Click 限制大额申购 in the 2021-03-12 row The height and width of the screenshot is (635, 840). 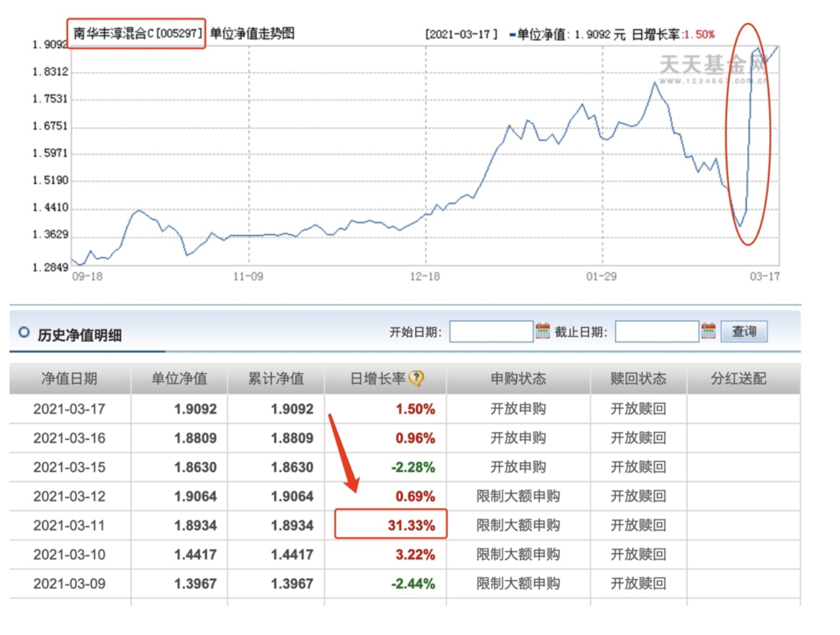tap(518, 496)
